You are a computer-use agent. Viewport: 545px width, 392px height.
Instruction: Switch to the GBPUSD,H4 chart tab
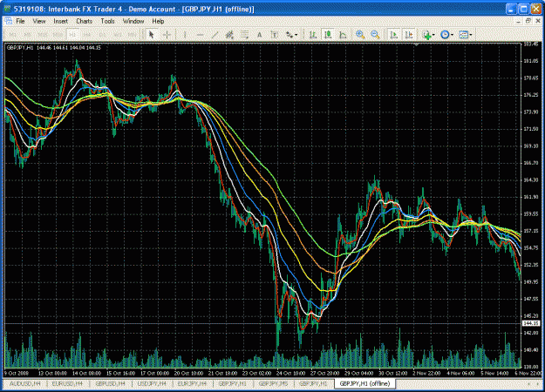(x=110, y=383)
